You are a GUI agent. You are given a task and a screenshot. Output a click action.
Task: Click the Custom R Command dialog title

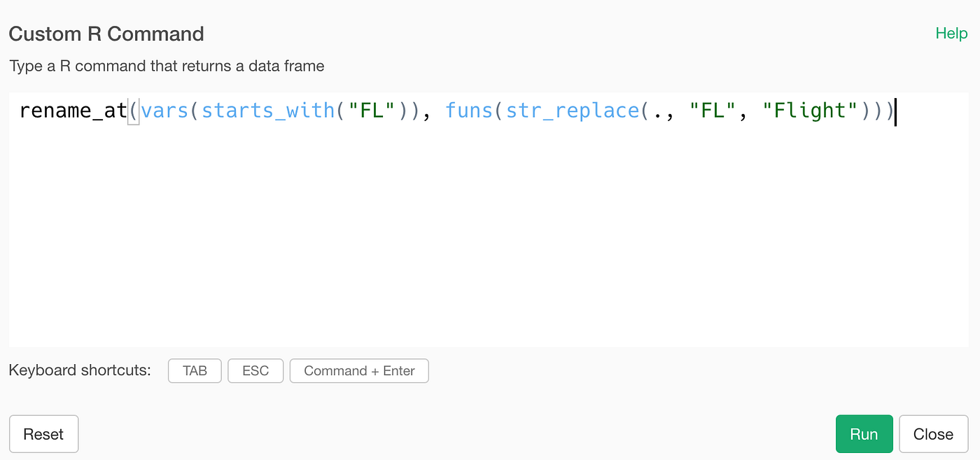pyautogui.click(x=106, y=33)
